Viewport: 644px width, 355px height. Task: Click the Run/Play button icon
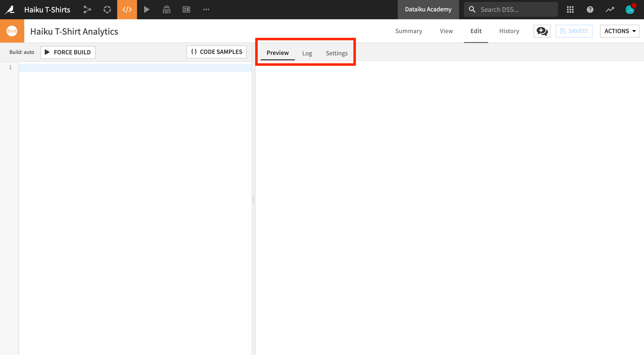[x=146, y=9]
